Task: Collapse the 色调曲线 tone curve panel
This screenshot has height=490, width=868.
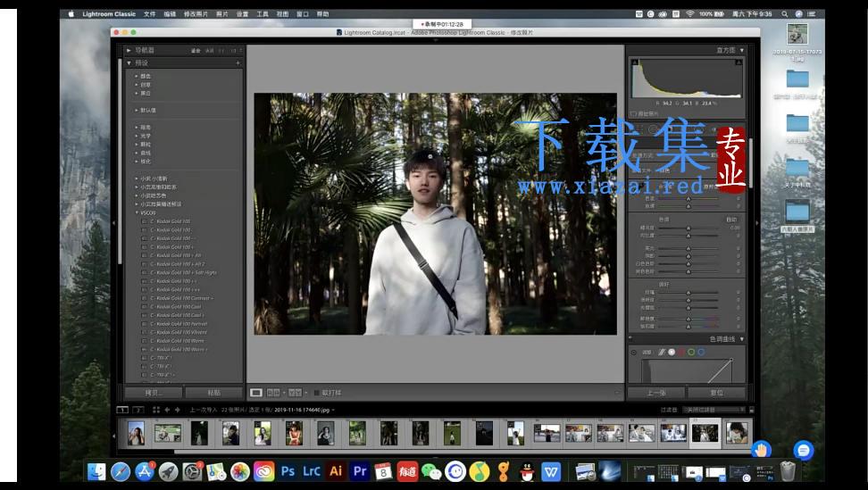Action: click(x=742, y=339)
